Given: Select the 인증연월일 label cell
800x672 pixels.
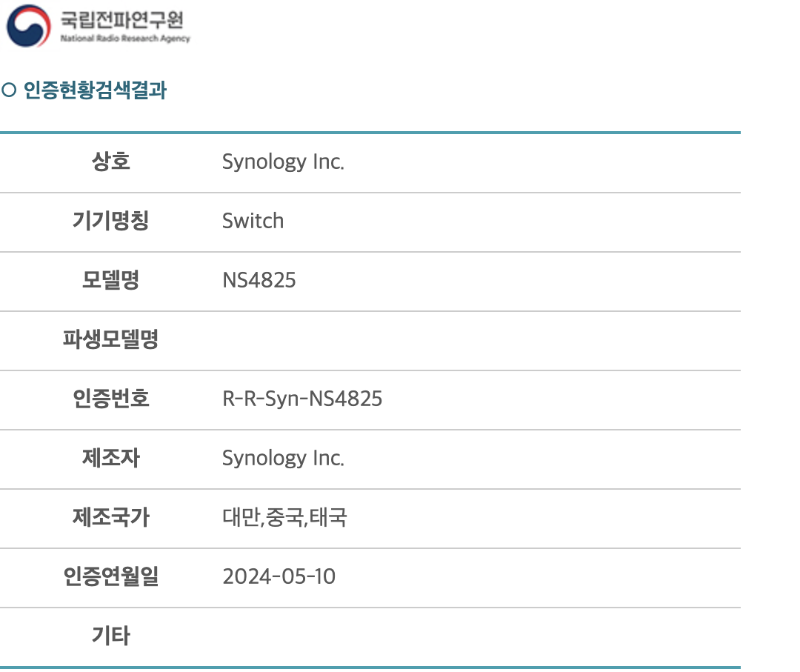Looking at the screenshot, I should tap(110, 576).
